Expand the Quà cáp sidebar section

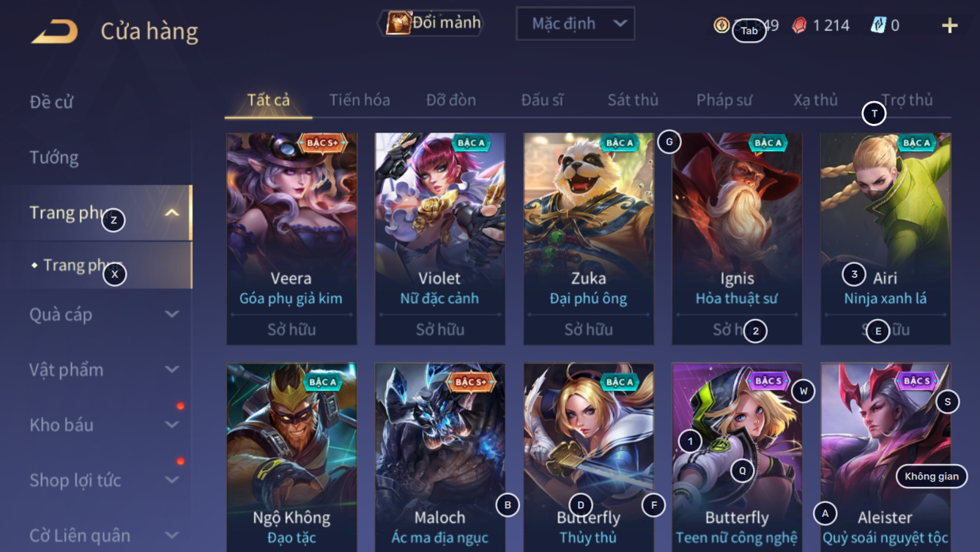(171, 314)
